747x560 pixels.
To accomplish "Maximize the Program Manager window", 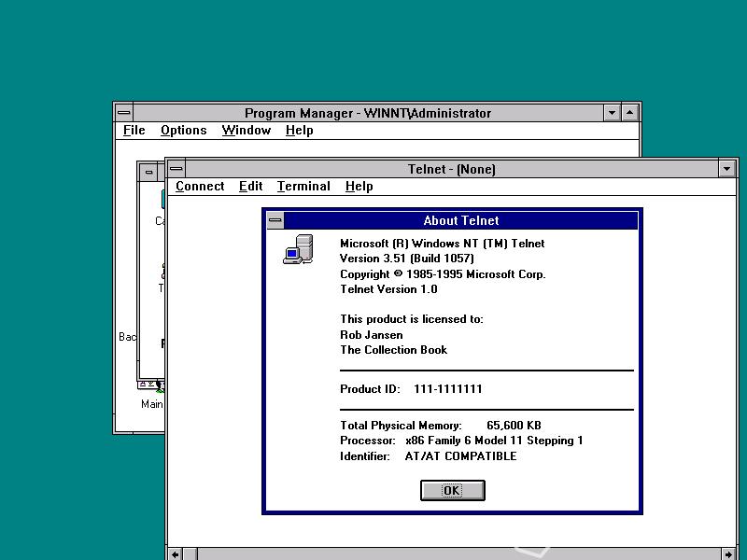I will coord(629,113).
